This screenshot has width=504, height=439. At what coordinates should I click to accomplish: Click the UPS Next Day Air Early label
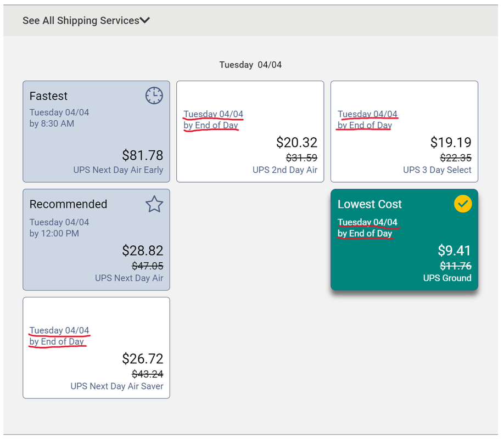pyautogui.click(x=118, y=170)
